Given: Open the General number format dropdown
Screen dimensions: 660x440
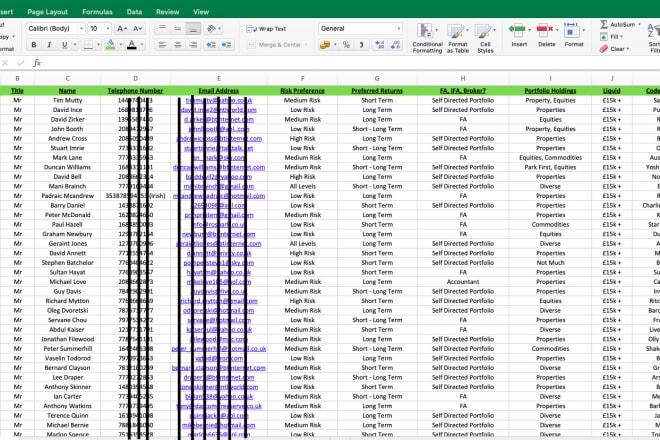Looking at the screenshot, I should (398, 29).
